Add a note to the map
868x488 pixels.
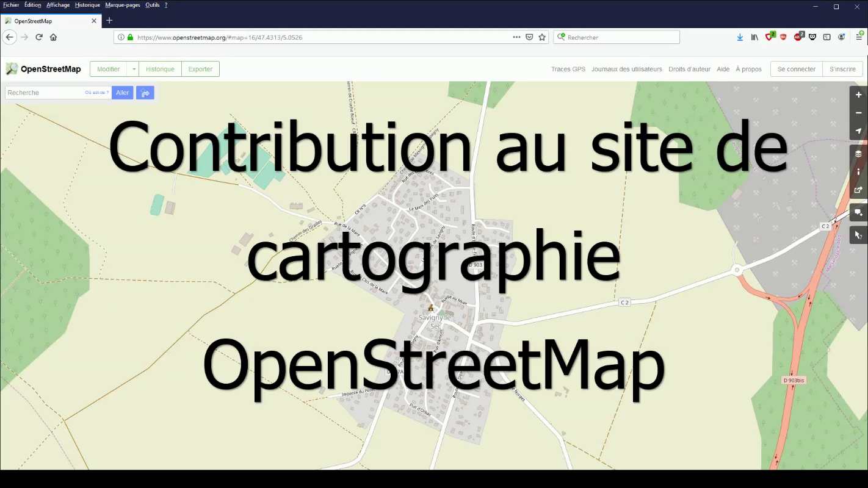click(x=858, y=212)
